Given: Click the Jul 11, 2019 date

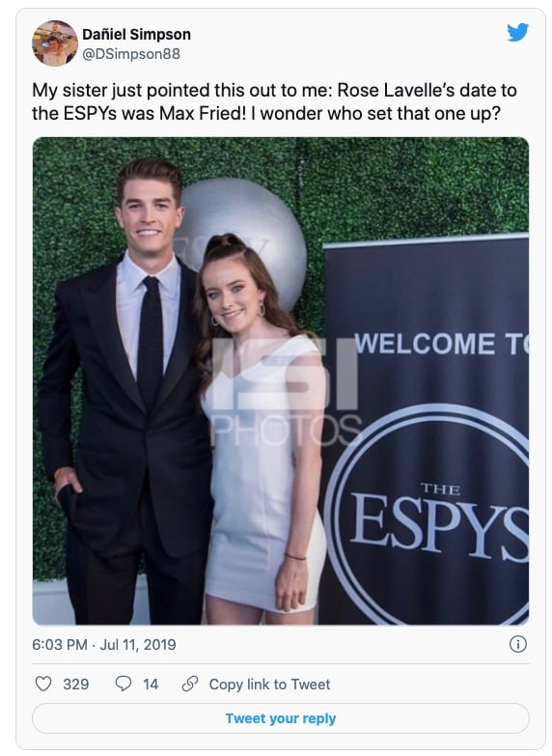Looking at the screenshot, I should tap(138, 645).
